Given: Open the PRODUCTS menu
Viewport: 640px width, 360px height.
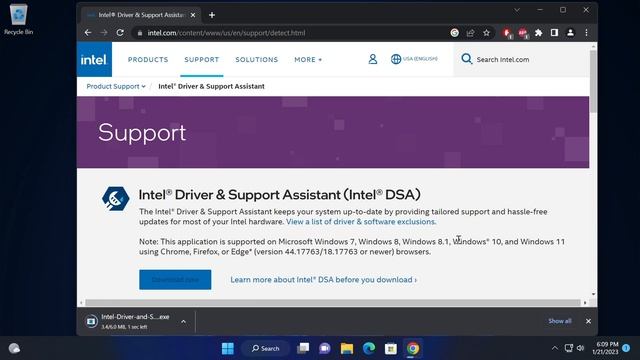Looking at the screenshot, I should pyautogui.click(x=148, y=60).
